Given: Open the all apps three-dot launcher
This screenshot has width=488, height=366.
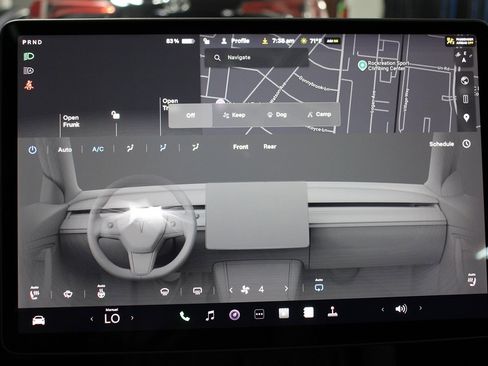Looking at the screenshot, I should [x=259, y=314].
